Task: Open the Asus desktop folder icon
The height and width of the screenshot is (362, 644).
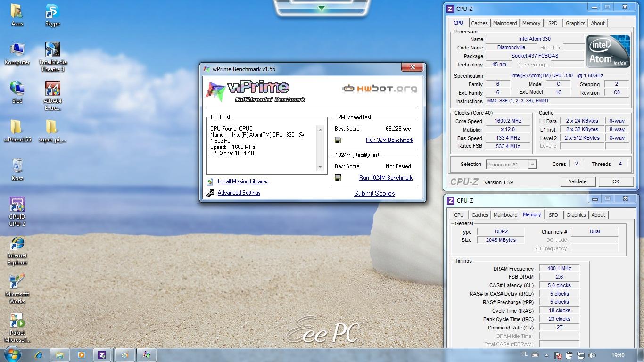Action: click(x=17, y=15)
